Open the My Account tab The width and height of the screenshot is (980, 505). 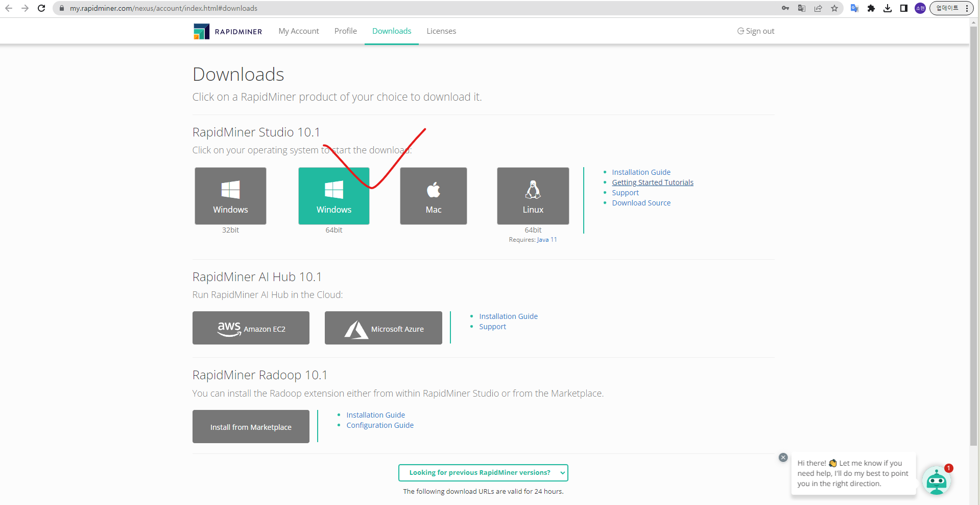299,31
